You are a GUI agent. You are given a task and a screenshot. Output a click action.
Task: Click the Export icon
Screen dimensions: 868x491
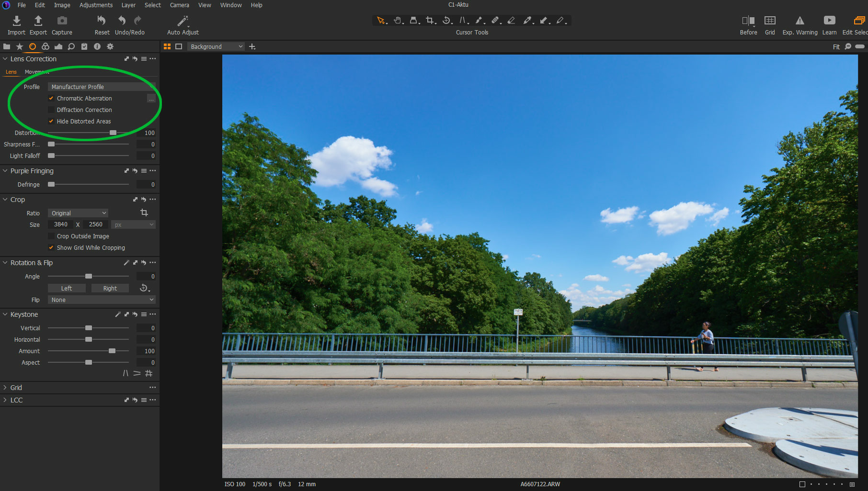tap(38, 21)
